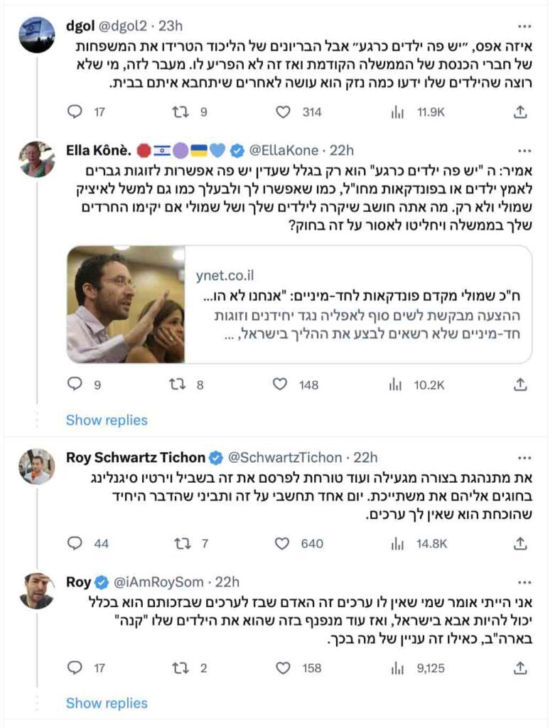The width and height of the screenshot is (560, 728).
Task: Open more options on dgol's tweet
Action: [524, 26]
